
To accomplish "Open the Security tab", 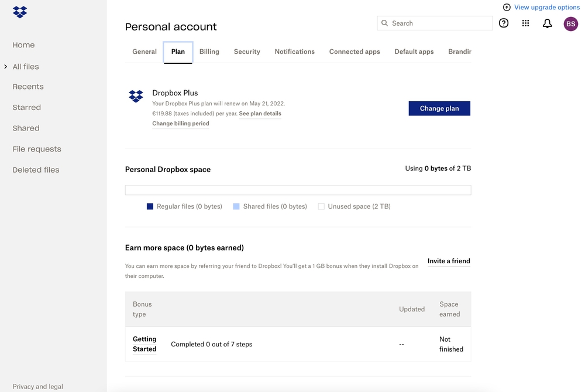I will tap(247, 51).
